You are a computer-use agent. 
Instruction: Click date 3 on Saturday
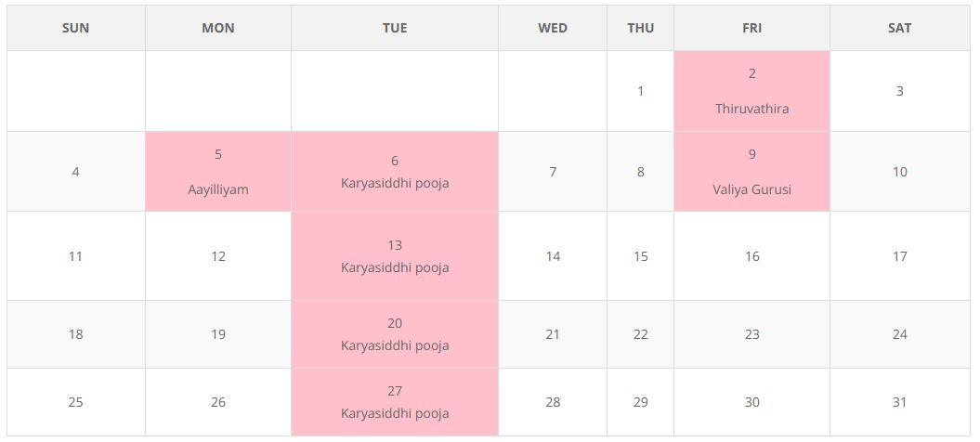899,91
